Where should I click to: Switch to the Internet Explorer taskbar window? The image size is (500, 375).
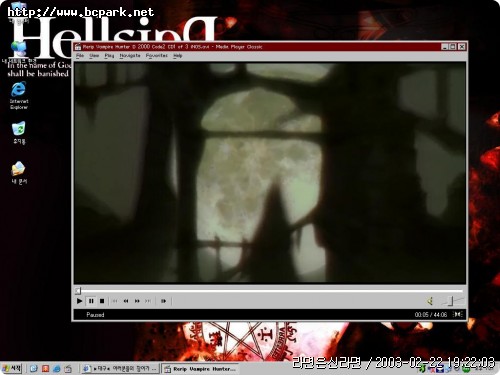click(x=120, y=369)
